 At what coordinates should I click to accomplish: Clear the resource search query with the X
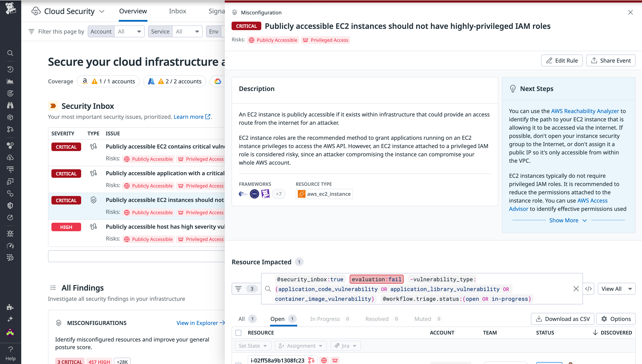[576, 289]
